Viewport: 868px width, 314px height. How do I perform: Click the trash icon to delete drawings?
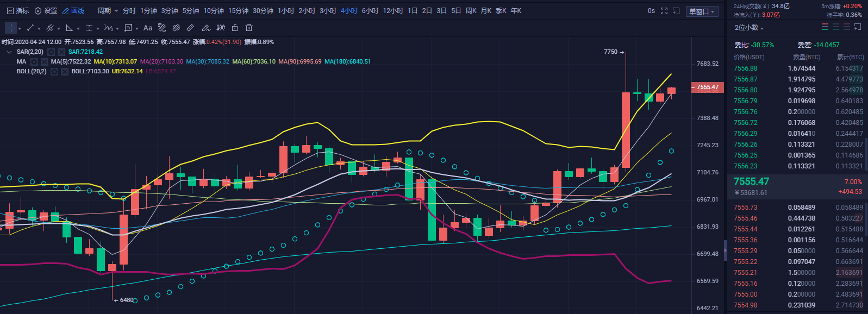249,28
